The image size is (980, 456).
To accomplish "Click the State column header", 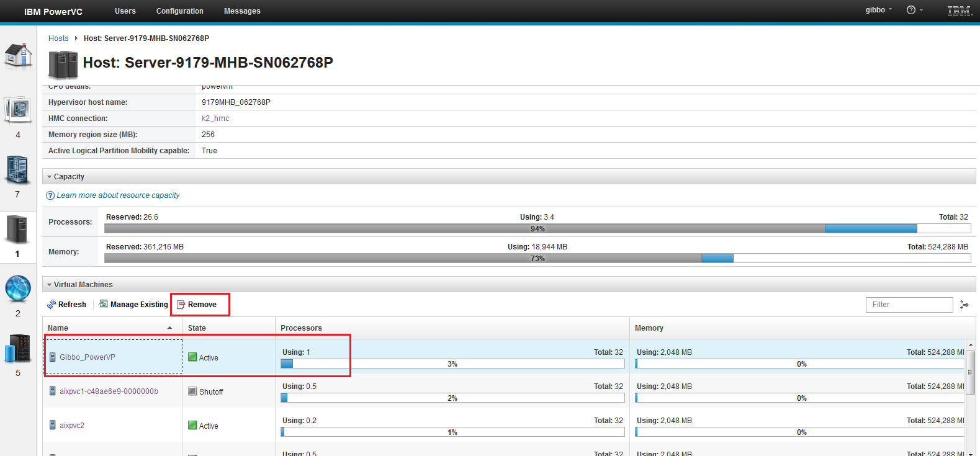I will [228, 328].
